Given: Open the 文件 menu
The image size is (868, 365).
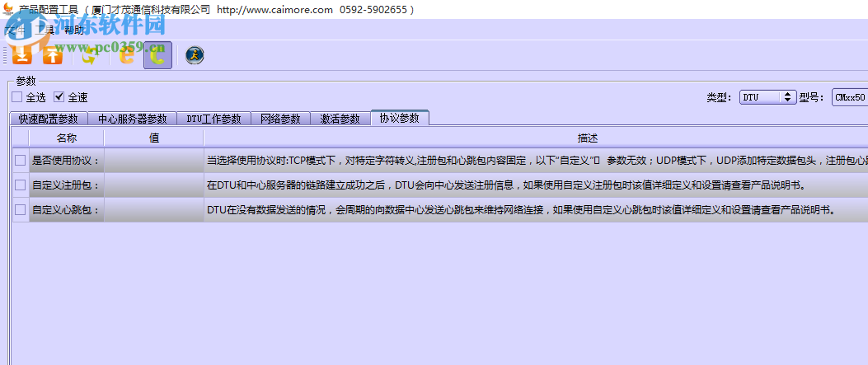Looking at the screenshot, I should pyautogui.click(x=14, y=30).
